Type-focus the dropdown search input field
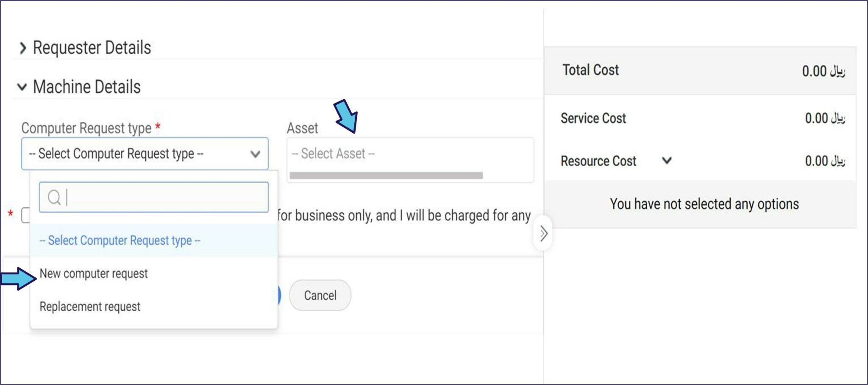Image resolution: width=868 pixels, height=385 pixels. coord(165,198)
